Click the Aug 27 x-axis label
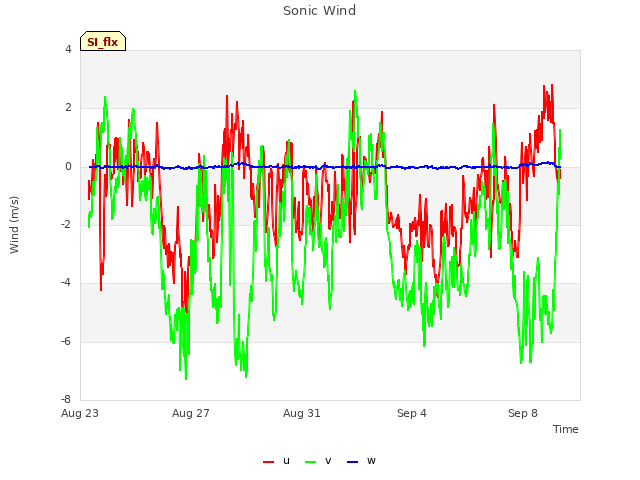Screen dimensions: 640x480 pyautogui.click(x=191, y=413)
